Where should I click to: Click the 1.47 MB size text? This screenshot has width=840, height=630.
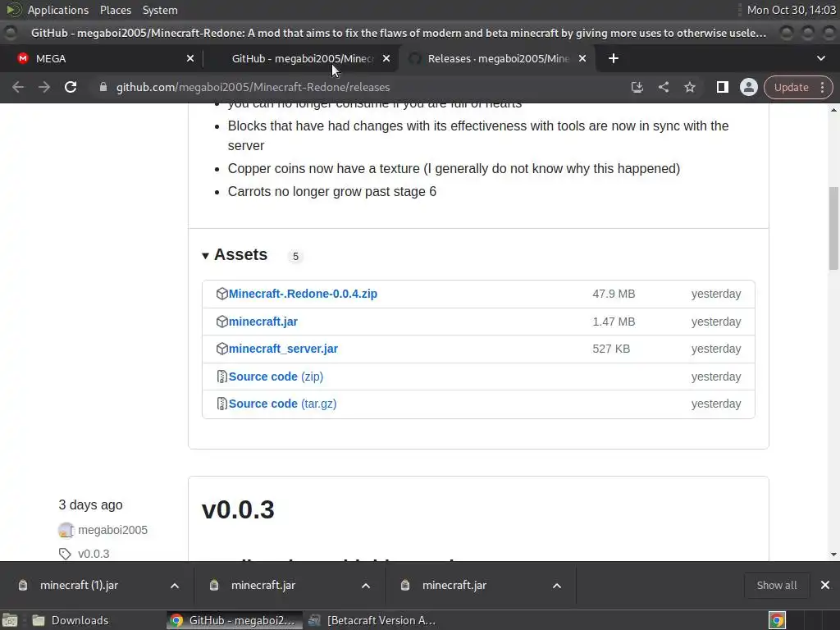click(x=614, y=322)
